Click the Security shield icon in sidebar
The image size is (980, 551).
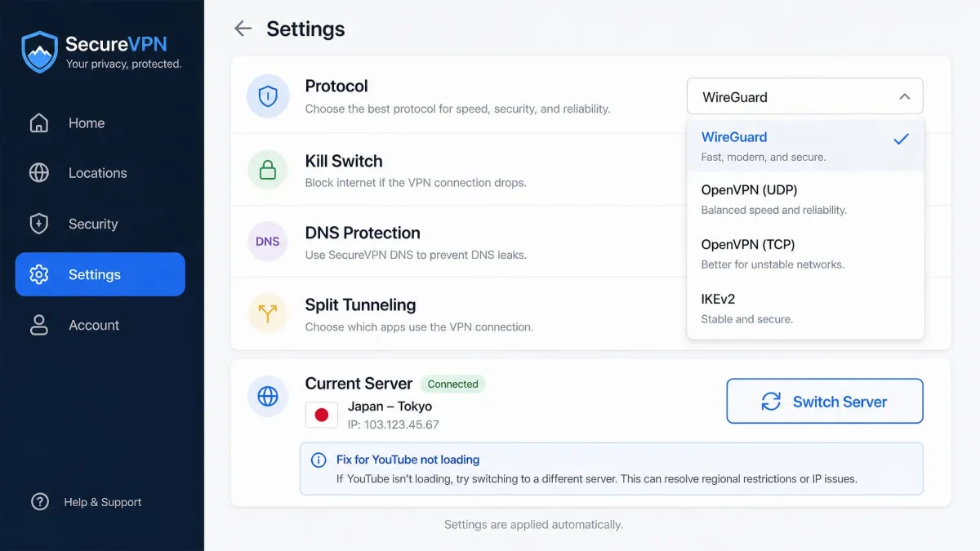tap(38, 224)
